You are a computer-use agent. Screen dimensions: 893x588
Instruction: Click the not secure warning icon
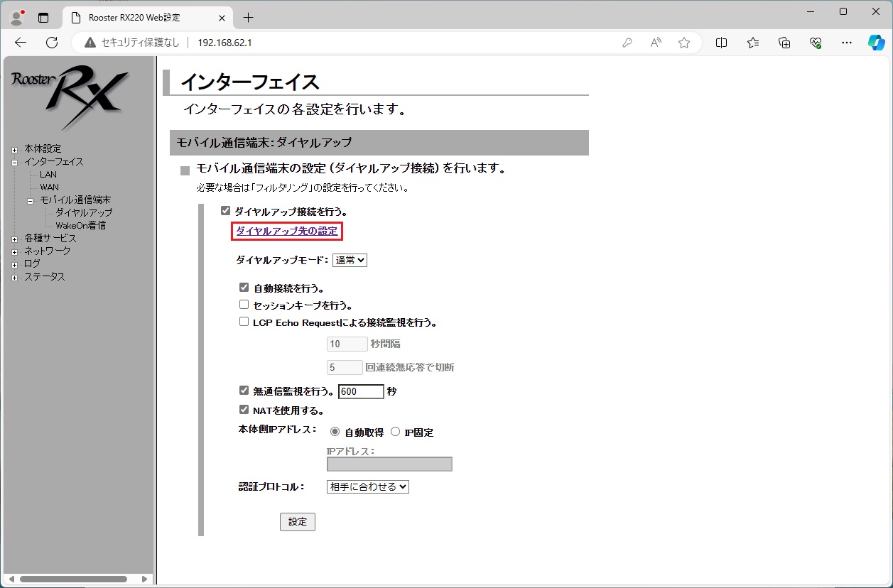(x=90, y=43)
